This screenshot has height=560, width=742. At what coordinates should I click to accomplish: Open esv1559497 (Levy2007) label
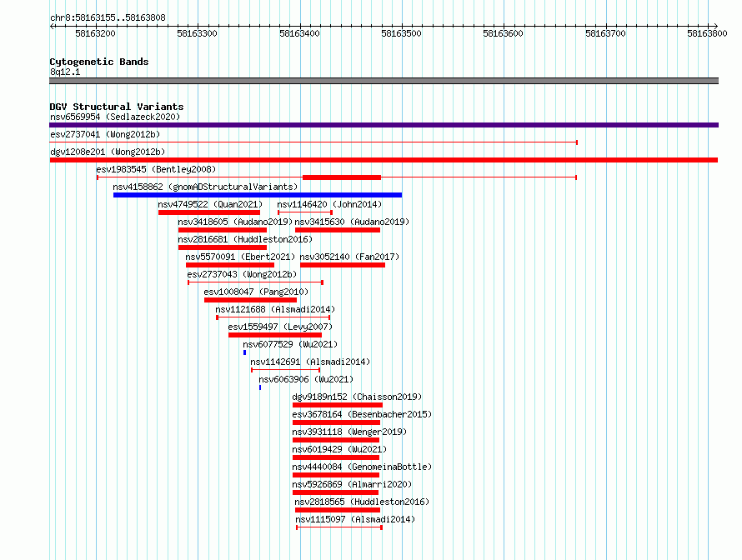pyautogui.click(x=280, y=327)
